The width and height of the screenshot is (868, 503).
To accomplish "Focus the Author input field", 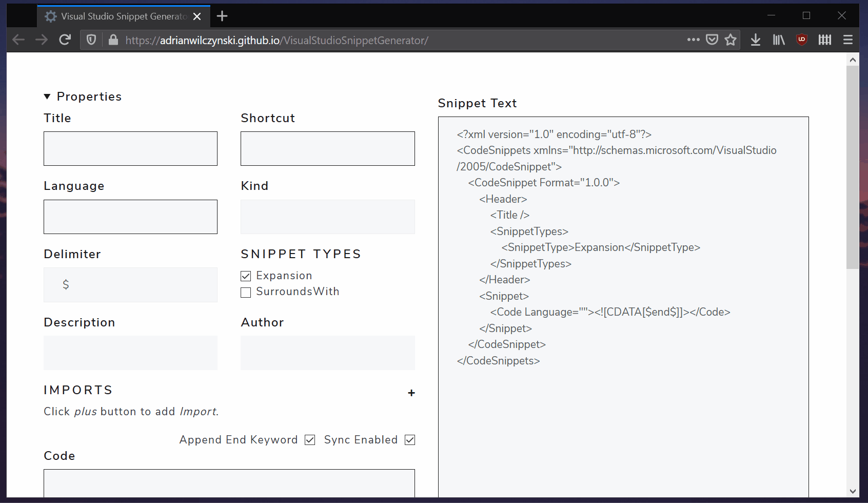I will coord(328,353).
